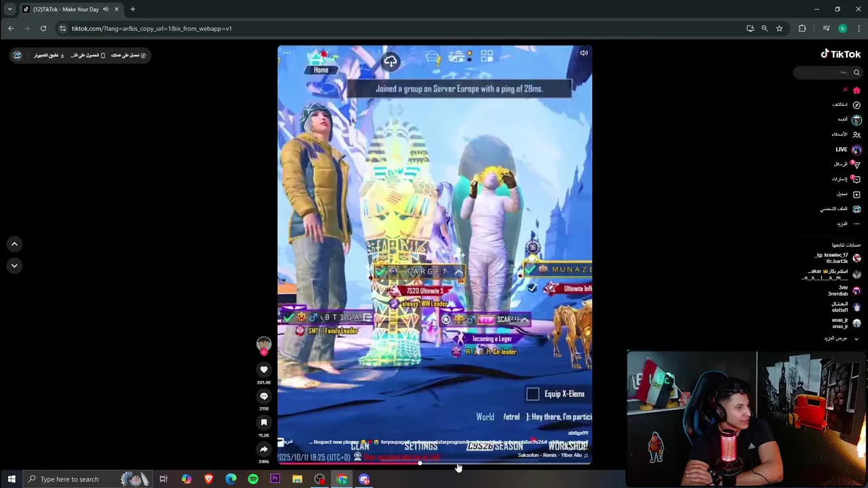Open Brave browser from the taskbar
Viewport: 868px width, 488px height.
(x=208, y=479)
